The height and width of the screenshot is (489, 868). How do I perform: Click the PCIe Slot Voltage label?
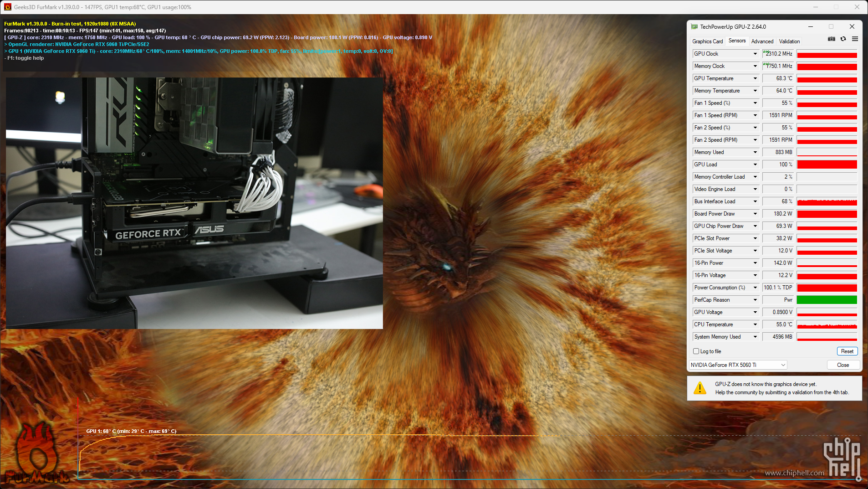click(x=713, y=251)
